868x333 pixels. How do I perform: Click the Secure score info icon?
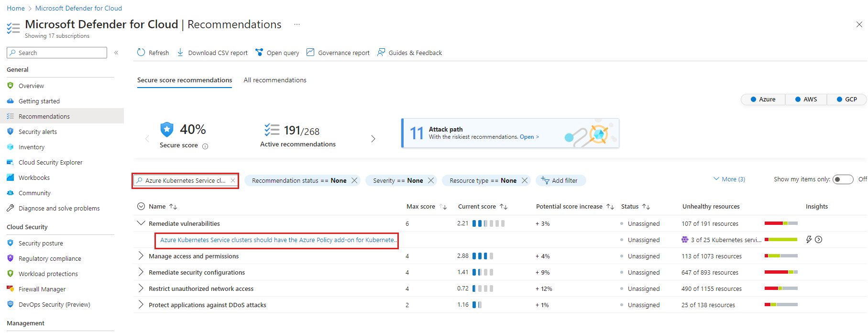[205, 146]
